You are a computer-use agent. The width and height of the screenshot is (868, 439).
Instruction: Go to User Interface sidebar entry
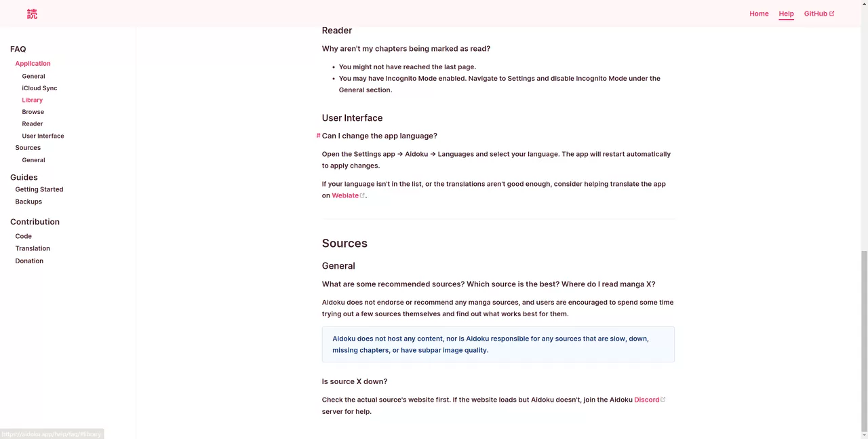43,136
